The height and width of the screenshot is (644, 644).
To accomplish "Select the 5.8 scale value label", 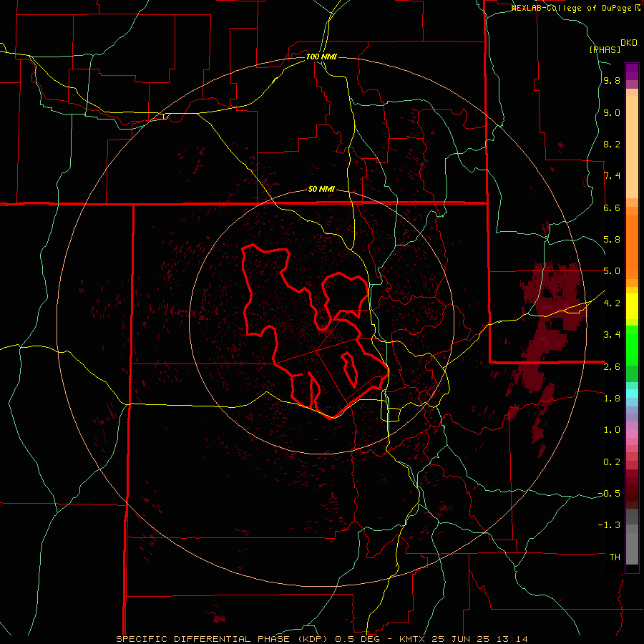I will (612, 240).
